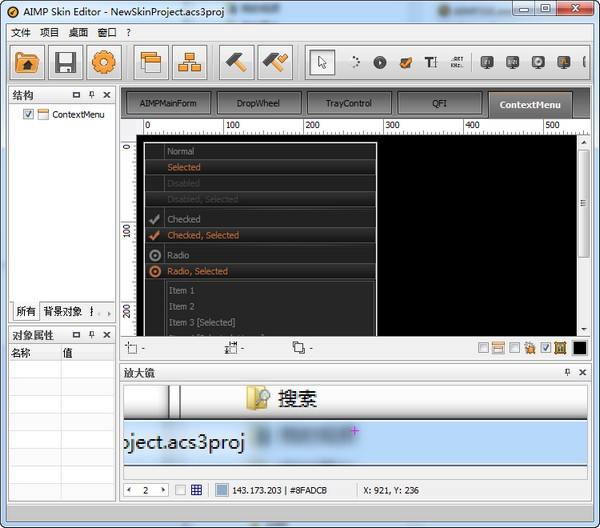Increase the magnifier zoom level arrow
This screenshot has height=528, width=600.
(x=162, y=490)
